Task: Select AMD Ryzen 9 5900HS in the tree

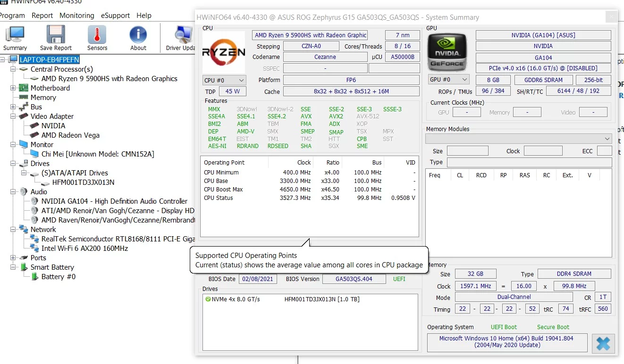Action: [x=110, y=79]
